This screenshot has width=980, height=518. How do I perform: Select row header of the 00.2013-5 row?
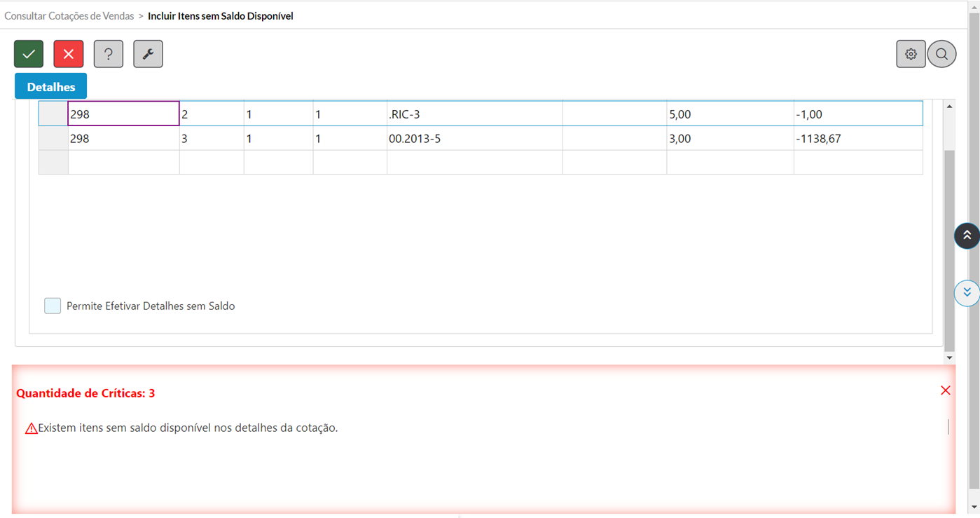coord(53,138)
